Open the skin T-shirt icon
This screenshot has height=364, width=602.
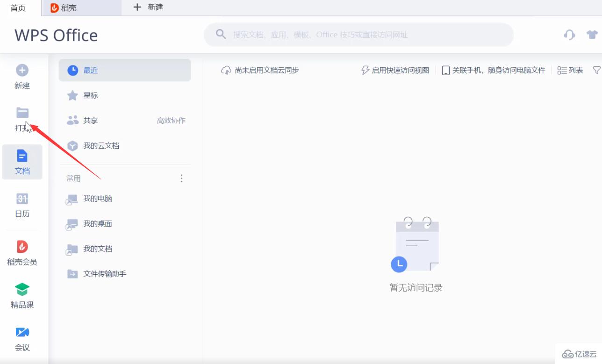click(x=592, y=35)
